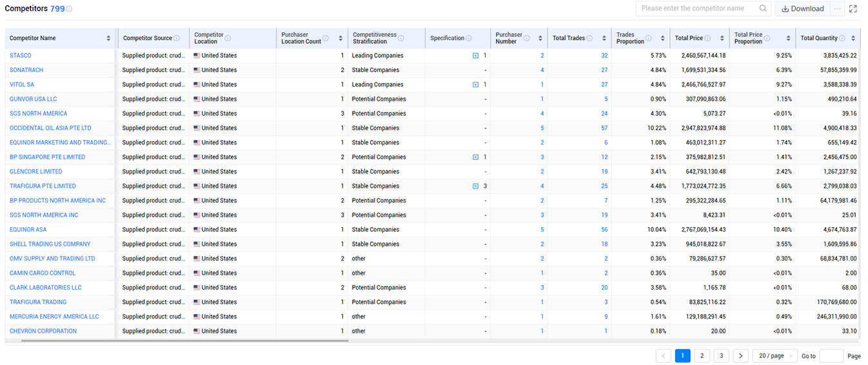
Task: Expand specification for VITOL SA row
Action: (x=476, y=84)
